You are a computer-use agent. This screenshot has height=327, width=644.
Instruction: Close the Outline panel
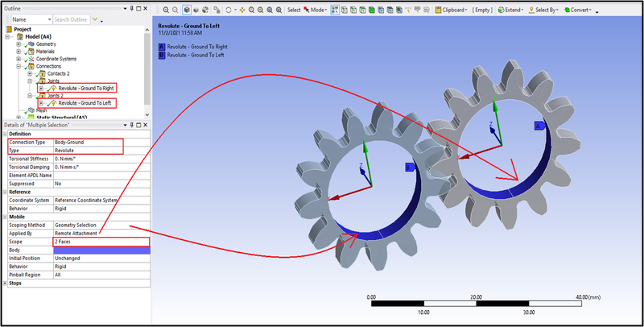146,9
